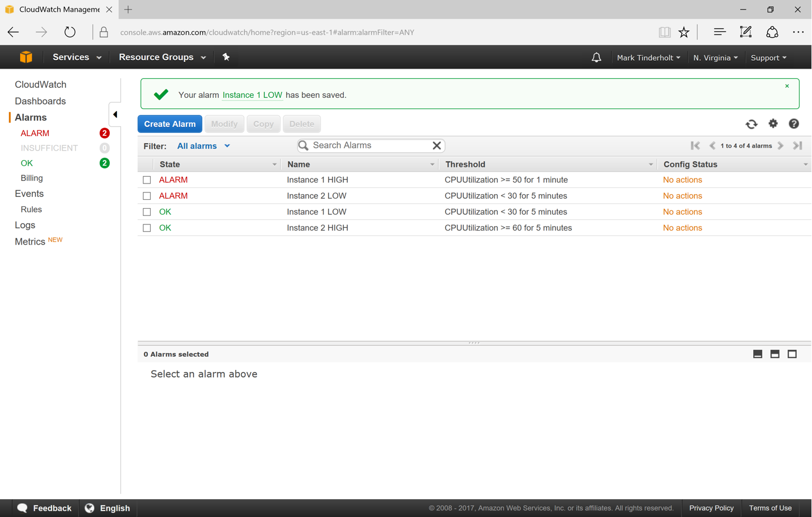Open Rules under Events
The height and width of the screenshot is (517, 812).
31,209
